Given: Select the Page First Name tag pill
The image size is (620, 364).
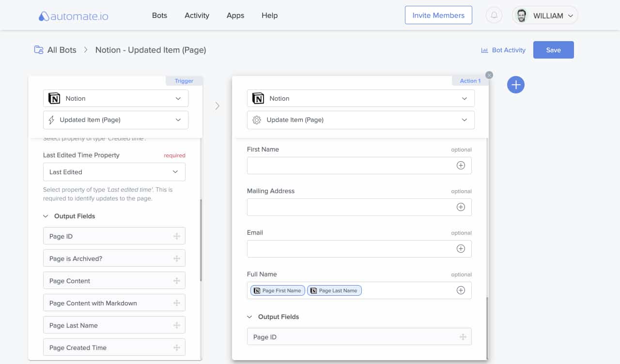Looking at the screenshot, I should (277, 290).
